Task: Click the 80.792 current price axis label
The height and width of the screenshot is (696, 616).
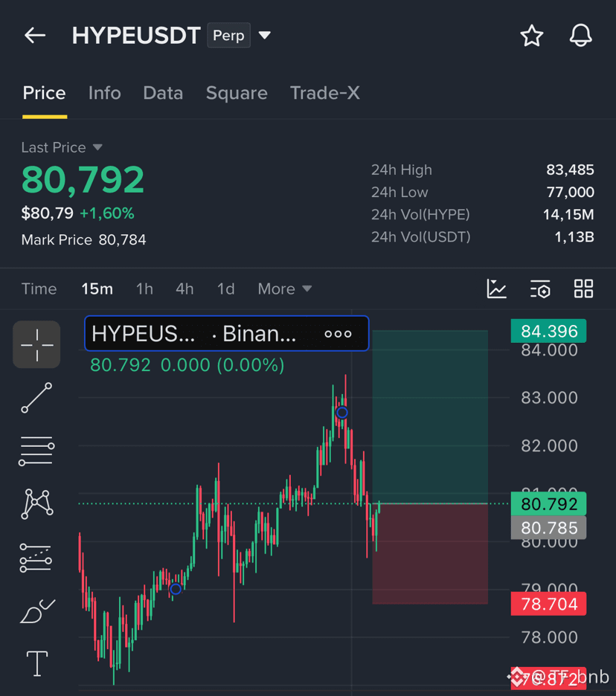Action: 548,504
